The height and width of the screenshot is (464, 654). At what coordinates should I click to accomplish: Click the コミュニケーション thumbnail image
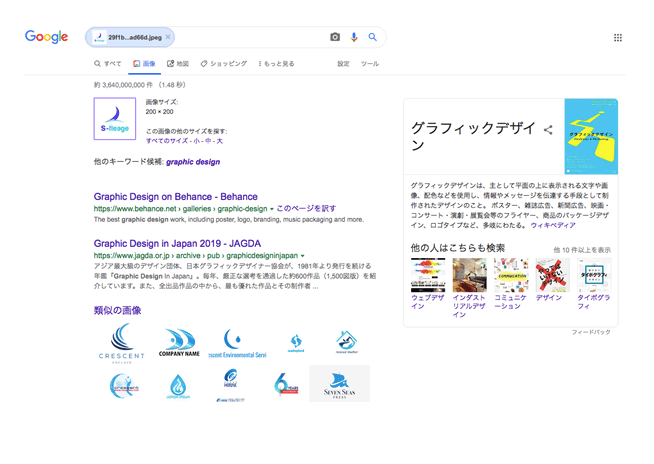[511, 275]
